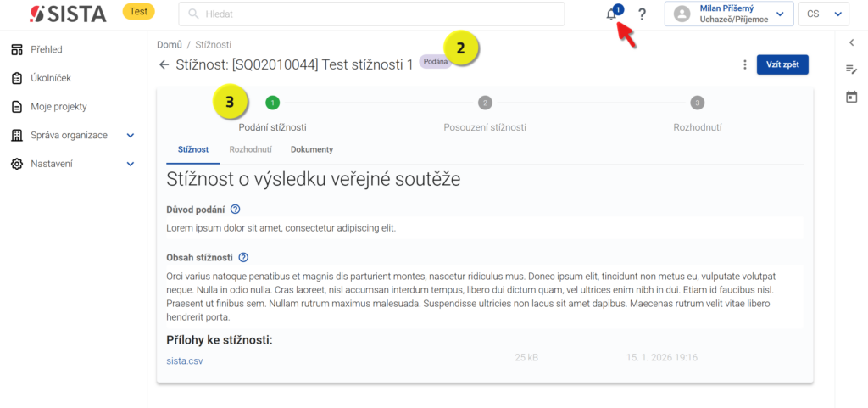Switch to the Rozhodnutí tab
This screenshot has width=868, height=408.
[x=250, y=149]
